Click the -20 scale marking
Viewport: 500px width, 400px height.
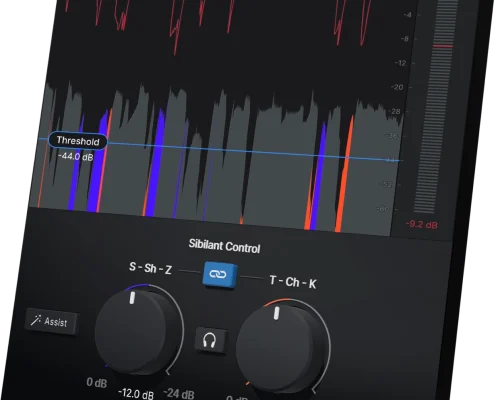click(x=397, y=87)
